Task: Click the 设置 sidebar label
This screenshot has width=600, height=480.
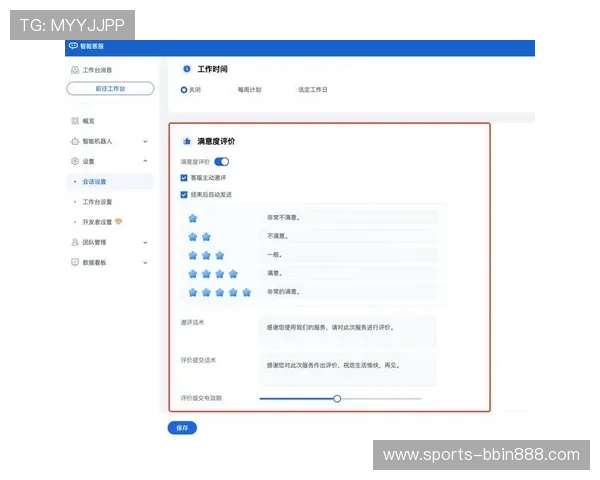Action: tap(88, 162)
